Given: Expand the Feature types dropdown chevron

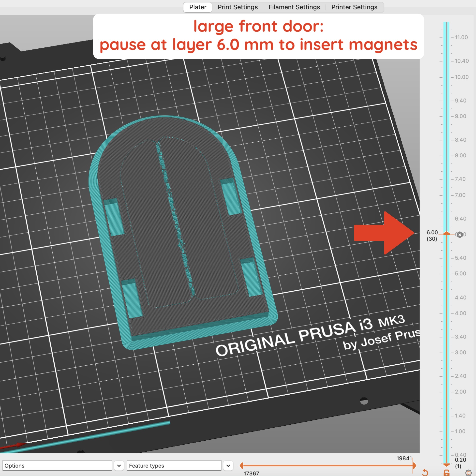Looking at the screenshot, I should (228, 465).
